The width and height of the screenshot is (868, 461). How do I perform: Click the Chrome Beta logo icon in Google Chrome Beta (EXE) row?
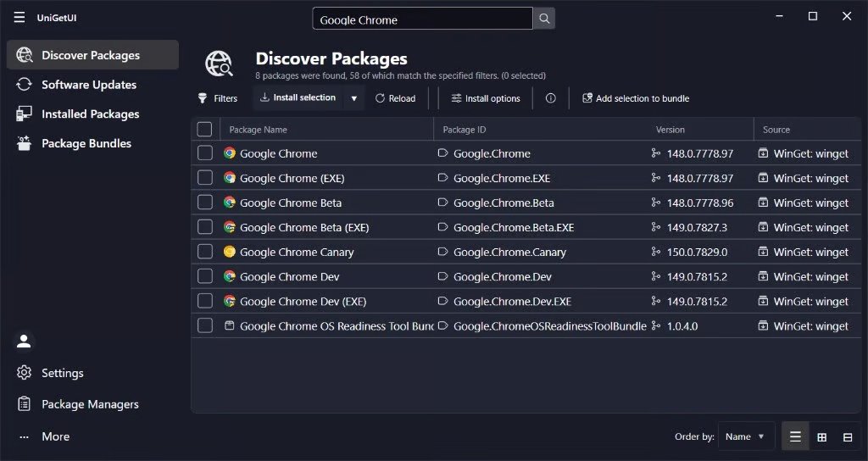[230, 227]
